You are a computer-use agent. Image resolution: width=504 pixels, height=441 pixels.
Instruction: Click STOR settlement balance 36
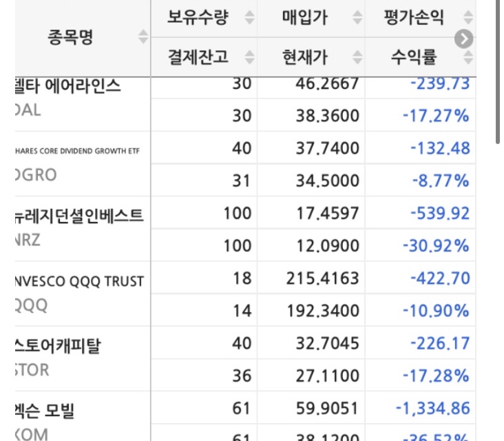coord(242,376)
